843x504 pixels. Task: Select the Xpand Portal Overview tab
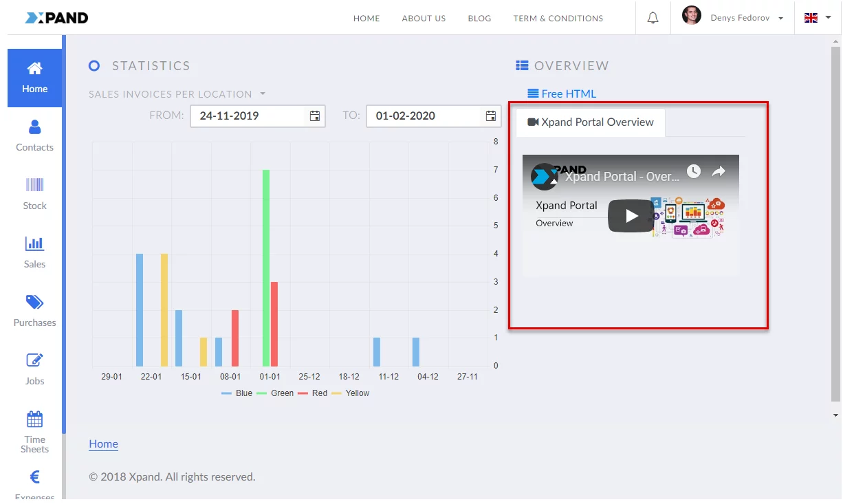click(591, 122)
